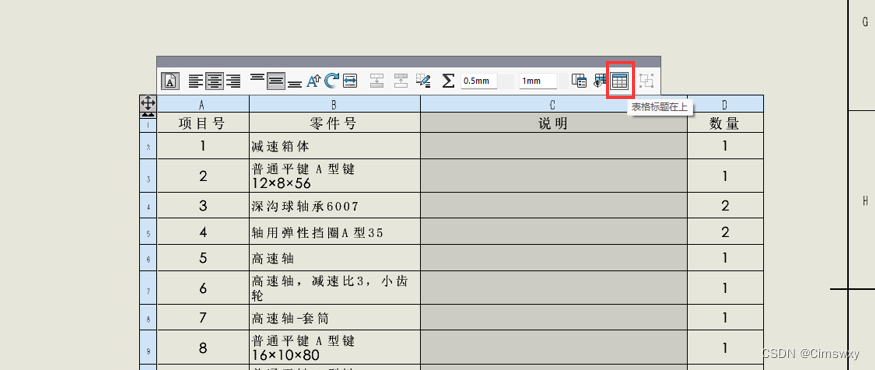This screenshot has height=370, width=875.
Task: Click the table properties icon after 1mm
Action: click(x=579, y=81)
